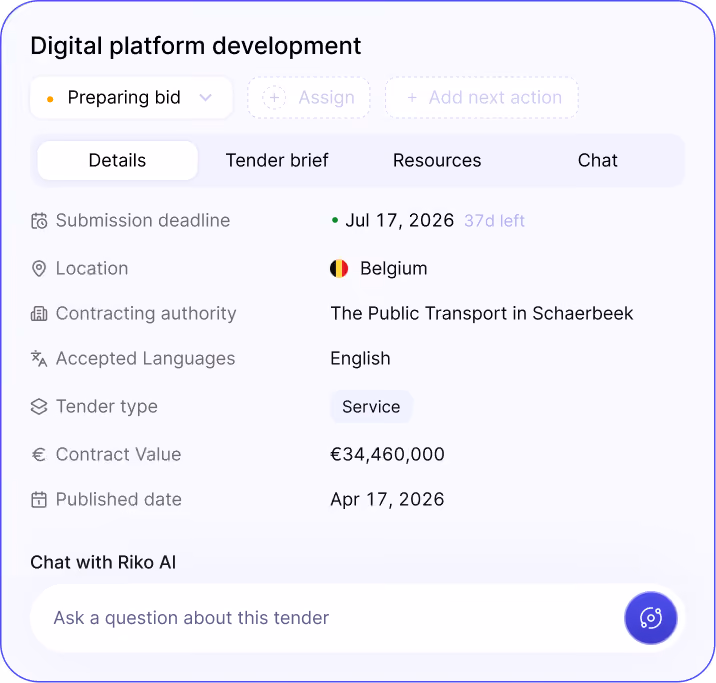
Task: Select the Details tab
Action: point(117,160)
